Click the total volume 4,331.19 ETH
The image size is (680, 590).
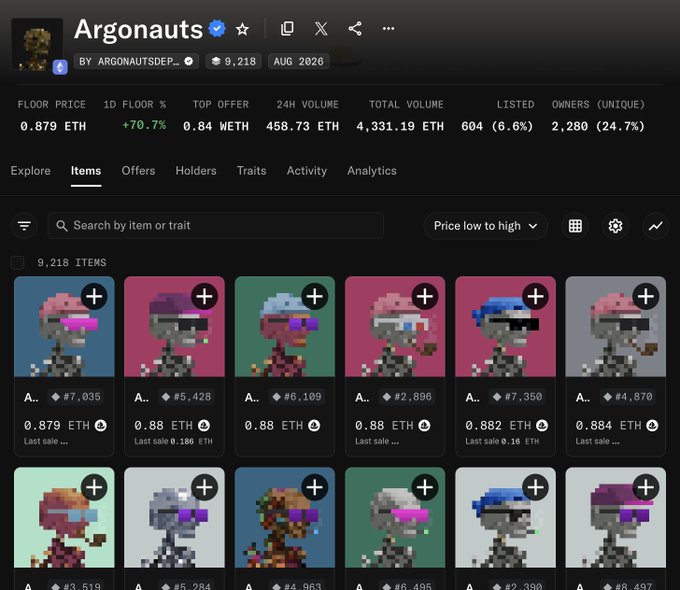pyautogui.click(x=400, y=126)
